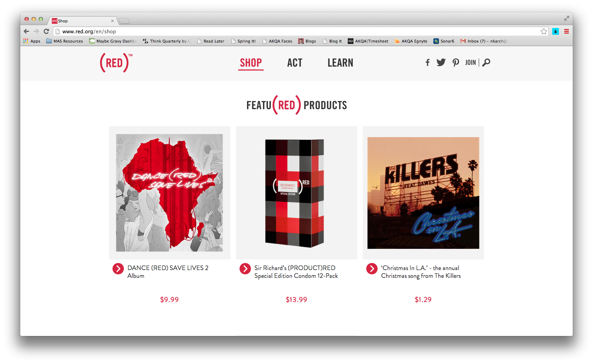This screenshot has height=364, width=593.
Task: Open the MAS Resources bookmark folder
Action: click(65, 41)
